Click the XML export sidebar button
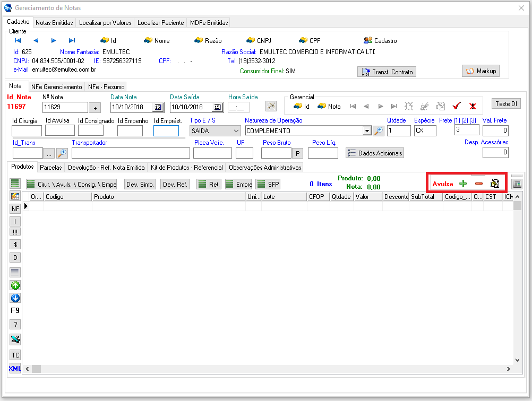The width and height of the screenshot is (532, 401). click(15, 368)
